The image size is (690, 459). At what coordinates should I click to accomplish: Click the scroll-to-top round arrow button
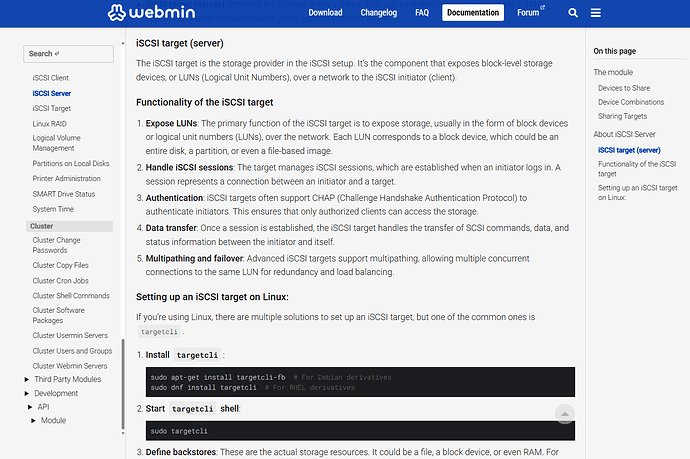tap(564, 414)
